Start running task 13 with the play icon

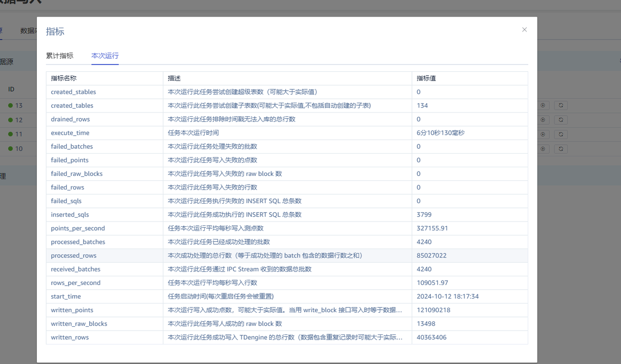pos(542,105)
